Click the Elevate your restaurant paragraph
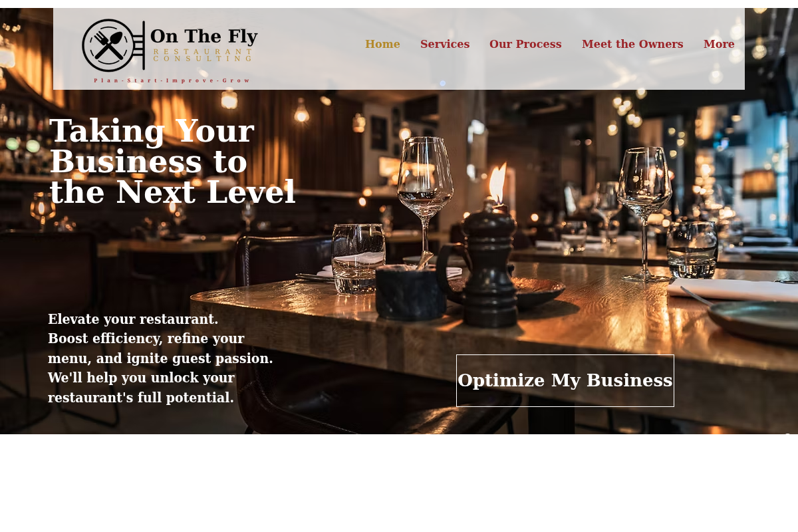The image size is (798, 532). tap(160, 358)
